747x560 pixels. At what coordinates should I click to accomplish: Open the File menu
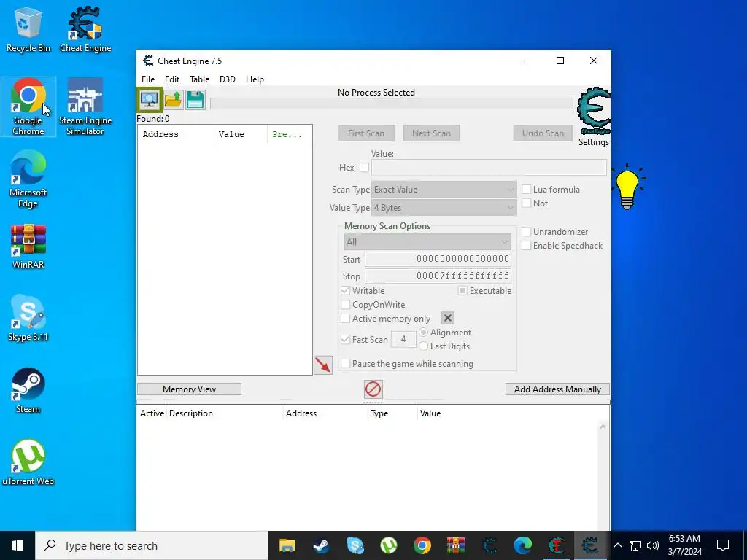tap(148, 79)
